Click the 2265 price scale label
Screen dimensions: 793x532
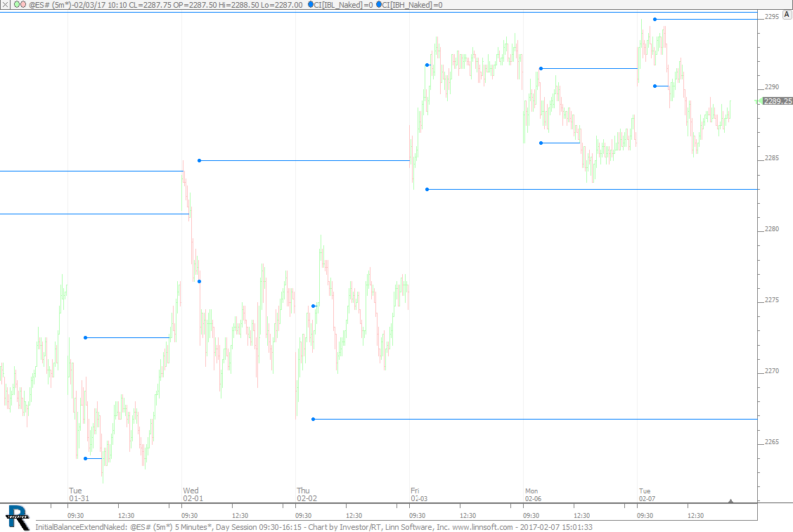[x=772, y=442]
